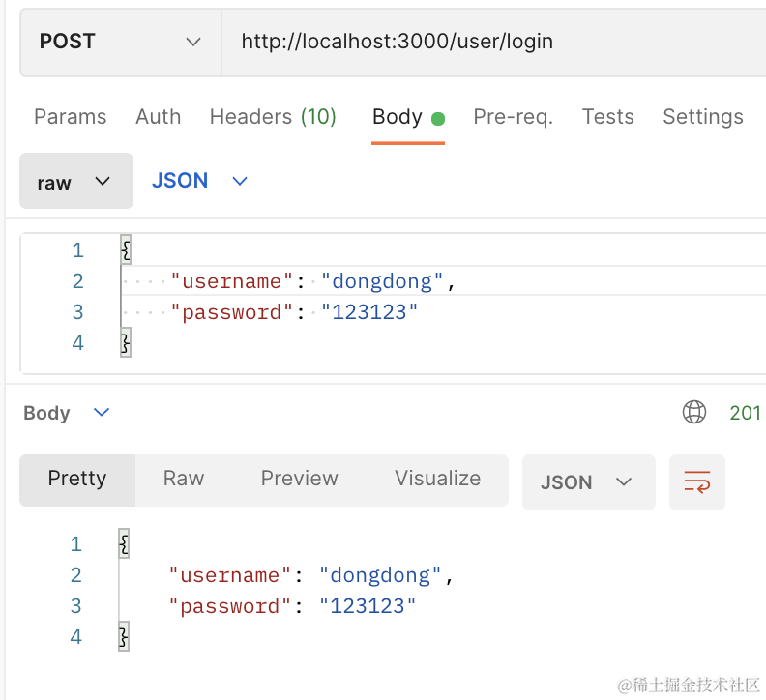Image resolution: width=766 pixels, height=700 pixels.
Task: Open the response JSON format dropdown
Action: pyautogui.click(x=587, y=482)
